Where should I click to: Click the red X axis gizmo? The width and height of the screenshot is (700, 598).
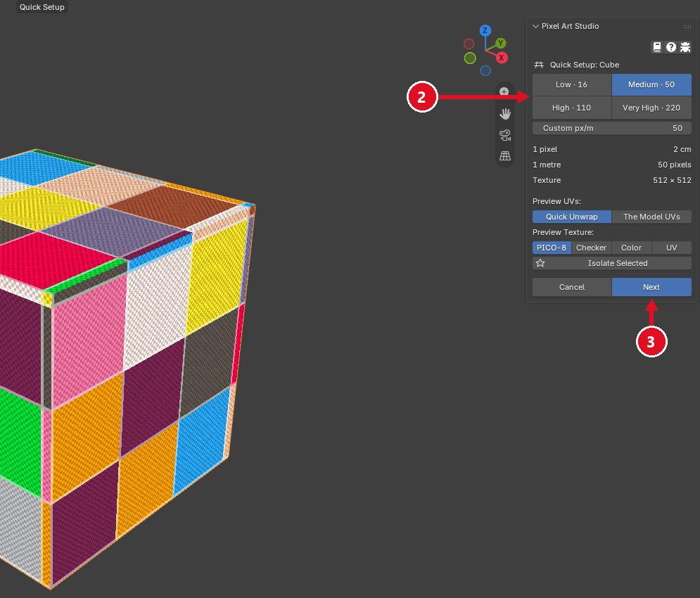[x=502, y=58]
